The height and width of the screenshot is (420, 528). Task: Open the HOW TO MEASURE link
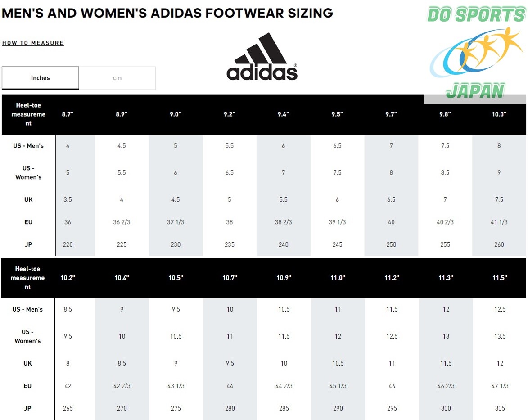[33, 43]
